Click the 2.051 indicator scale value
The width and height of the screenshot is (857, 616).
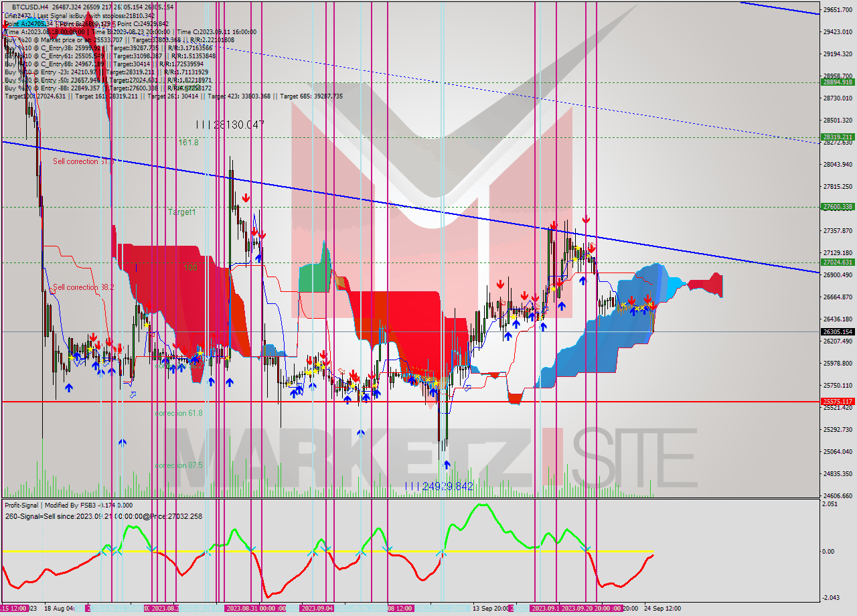click(831, 504)
